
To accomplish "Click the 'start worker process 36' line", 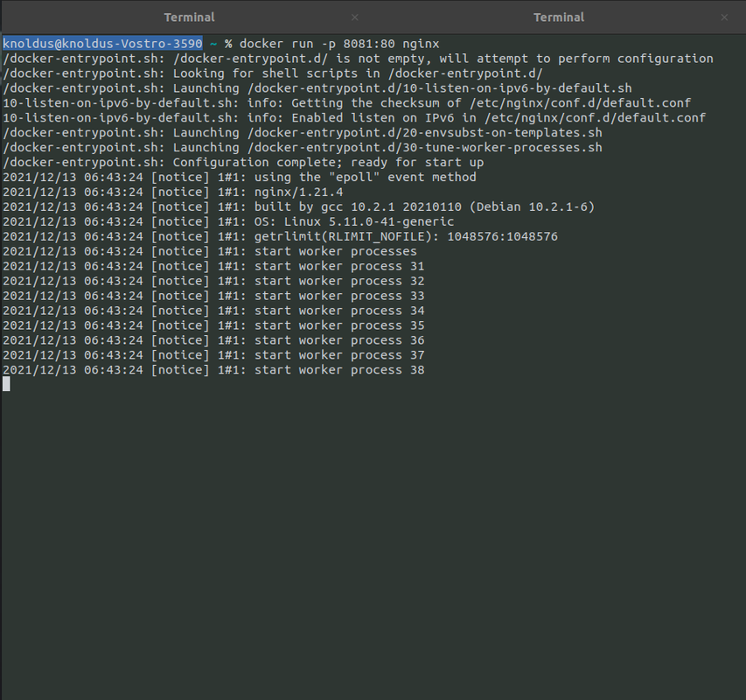I will pos(213,339).
